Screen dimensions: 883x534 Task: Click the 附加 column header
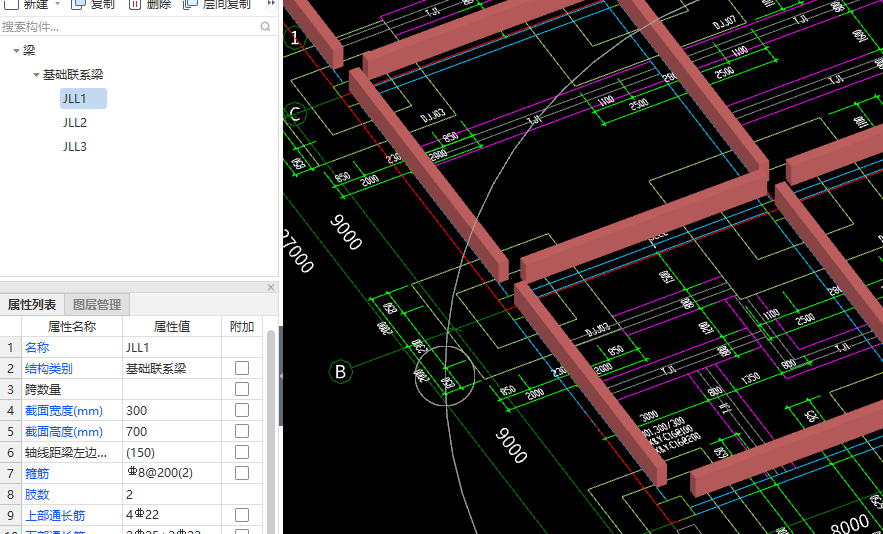pyautogui.click(x=242, y=326)
